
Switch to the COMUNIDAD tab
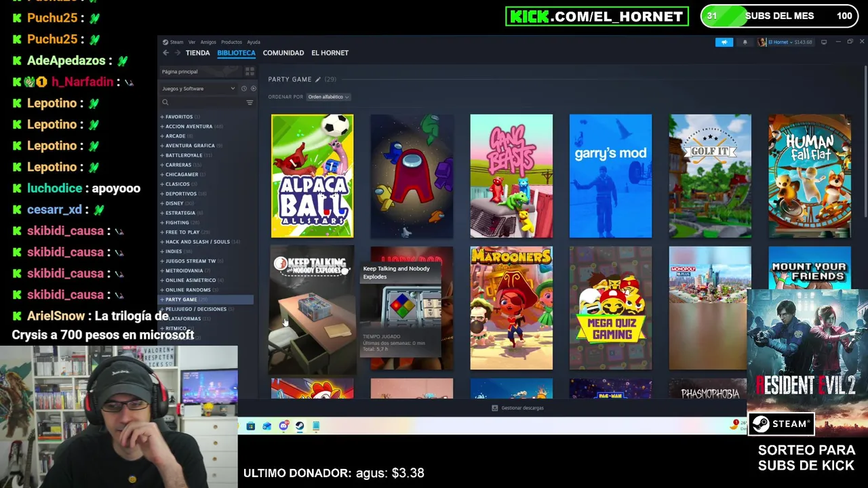click(283, 53)
